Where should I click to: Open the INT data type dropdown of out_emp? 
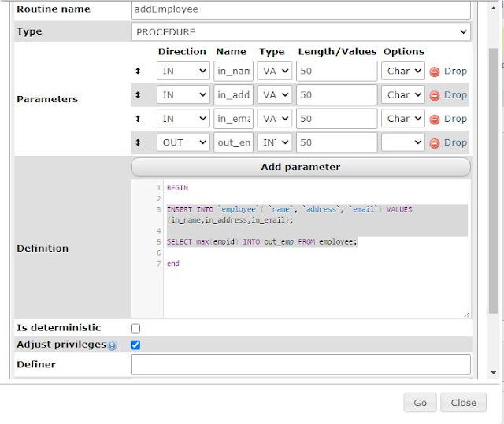[x=275, y=142]
